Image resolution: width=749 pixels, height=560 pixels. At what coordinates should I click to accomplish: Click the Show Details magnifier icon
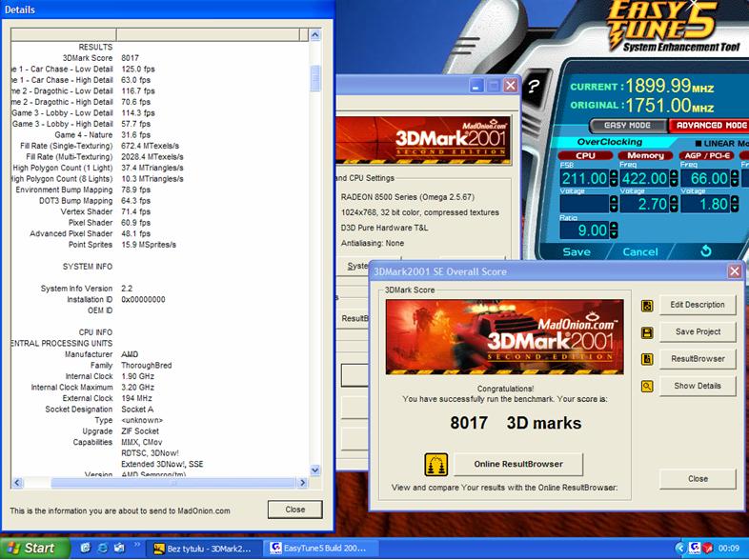point(647,387)
